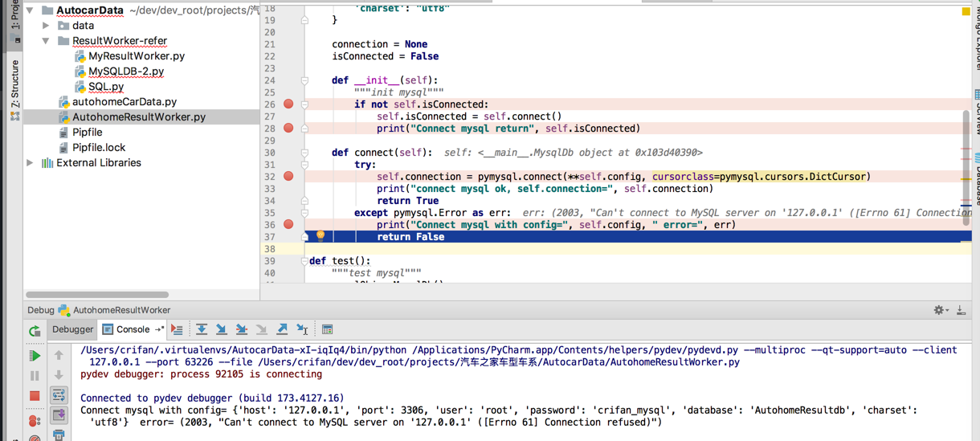The height and width of the screenshot is (441, 980).
Task: Collapse AutocarData project root
Action: coord(31,10)
